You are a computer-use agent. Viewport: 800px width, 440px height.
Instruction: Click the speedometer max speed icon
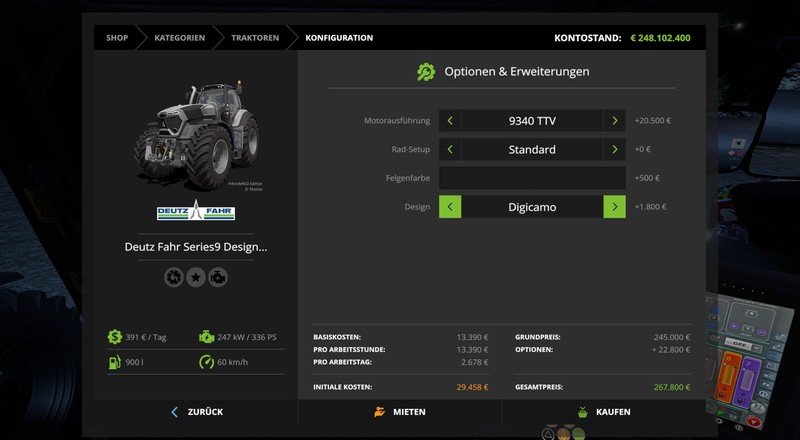tap(206, 362)
